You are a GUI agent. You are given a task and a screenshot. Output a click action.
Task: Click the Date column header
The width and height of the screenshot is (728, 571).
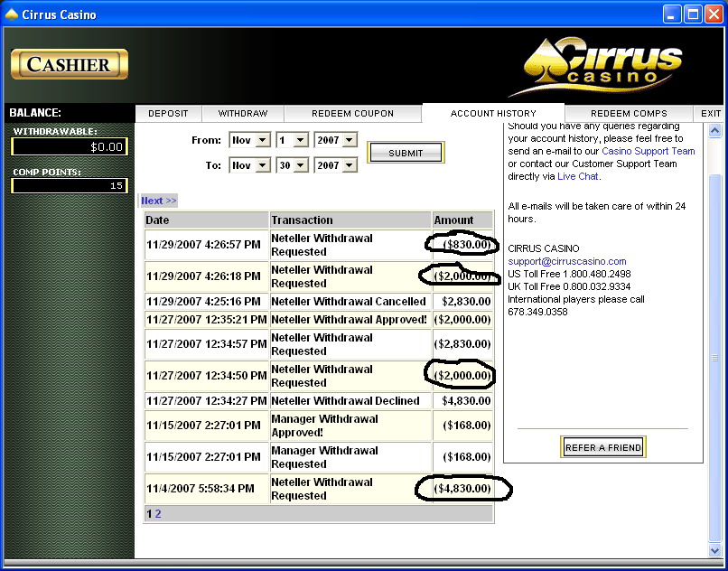207,220
